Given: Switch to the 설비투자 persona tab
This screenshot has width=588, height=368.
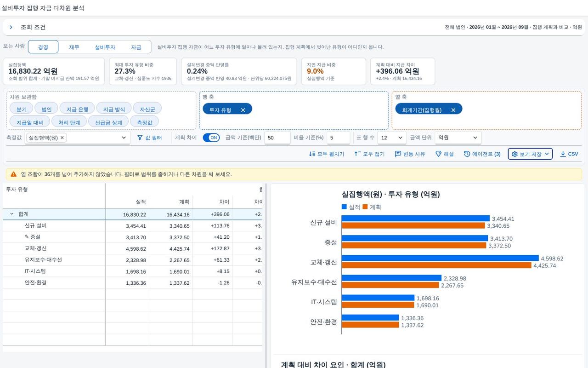Looking at the screenshot, I should (105, 47).
